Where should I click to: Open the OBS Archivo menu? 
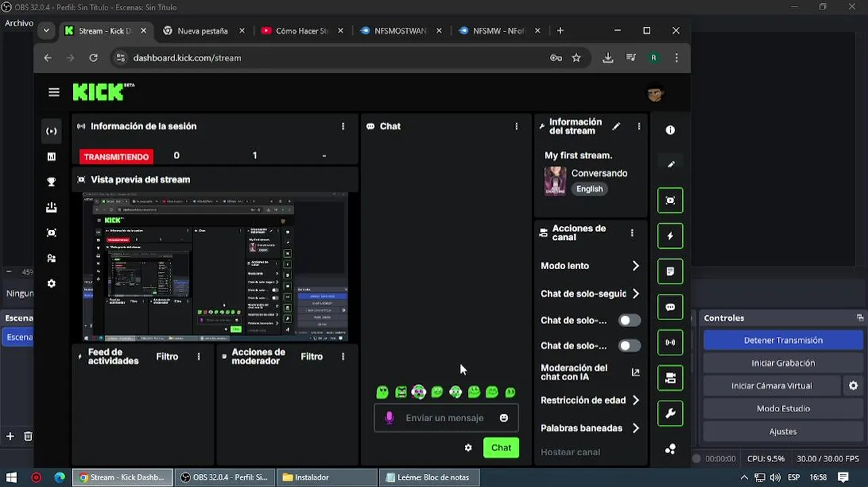(x=19, y=23)
